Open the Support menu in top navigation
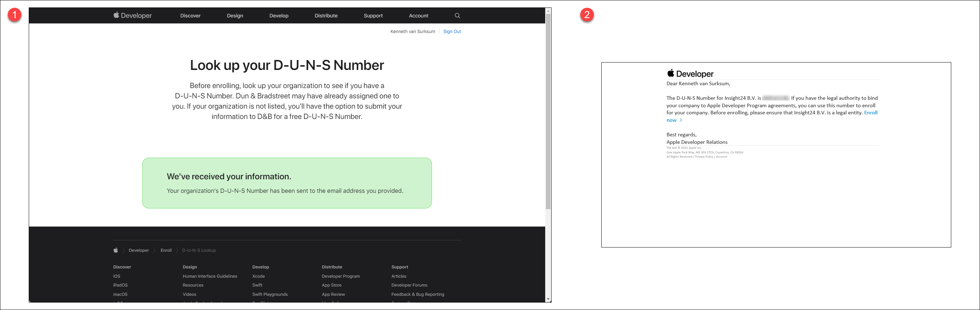The image size is (980, 310). pyautogui.click(x=373, y=16)
